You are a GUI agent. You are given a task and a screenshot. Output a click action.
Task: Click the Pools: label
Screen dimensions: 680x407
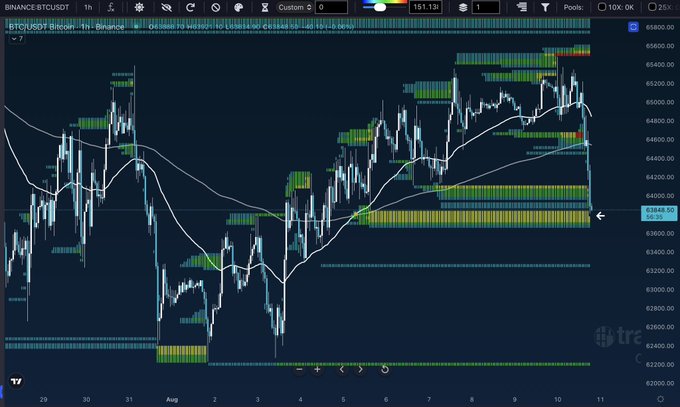click(x=573, y=7)
